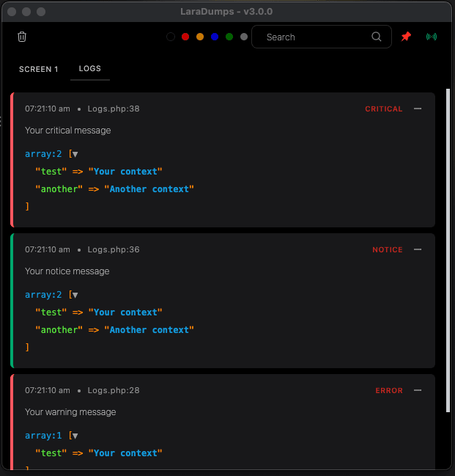Filter by the orange color dot
The height and width of the screenshot is (476, 455).
click(x=200, y=37)
